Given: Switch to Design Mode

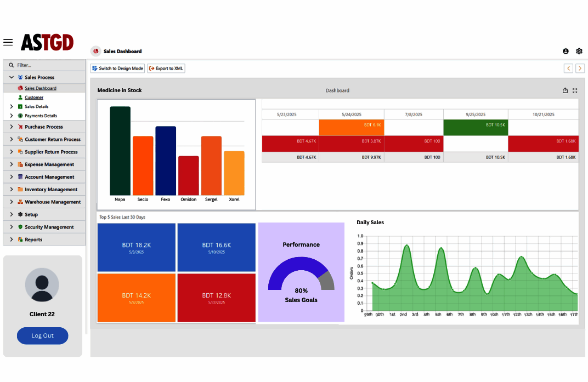Looking at the screenshot, I should coord(117,68).
